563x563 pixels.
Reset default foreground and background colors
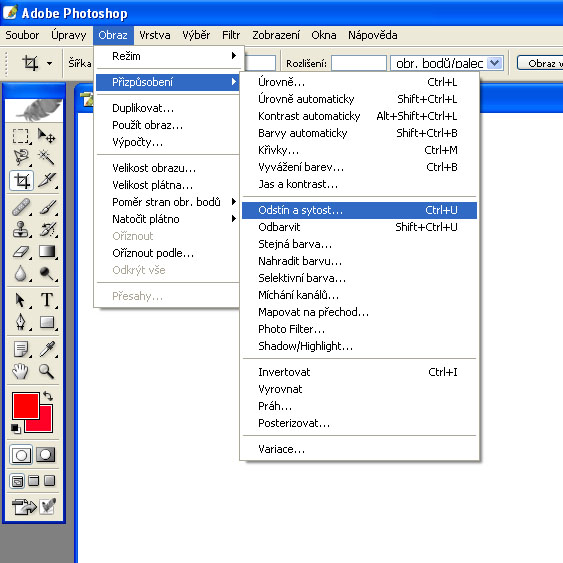coord(16,428)
